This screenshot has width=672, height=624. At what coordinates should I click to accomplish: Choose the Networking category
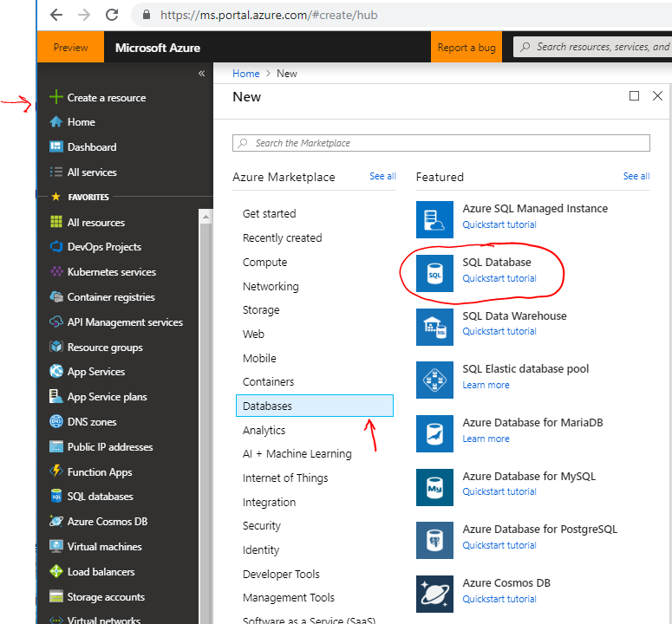271,287
